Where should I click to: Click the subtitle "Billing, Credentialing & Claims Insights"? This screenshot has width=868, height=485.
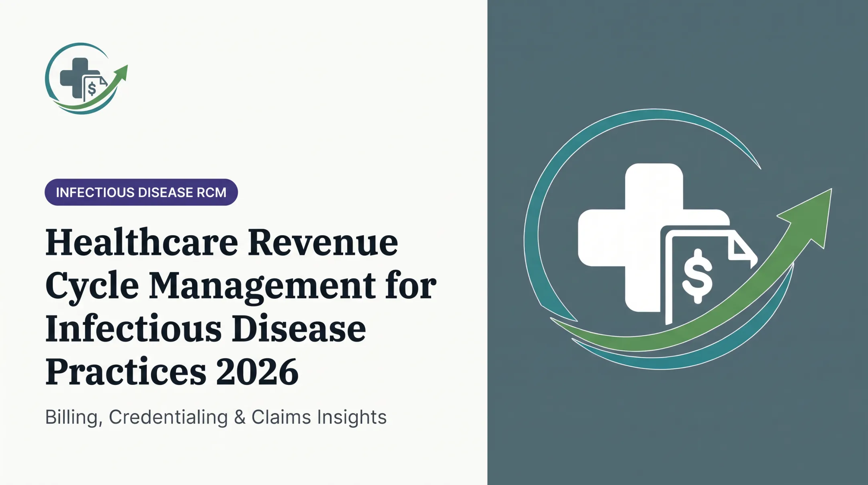[216, 417]
